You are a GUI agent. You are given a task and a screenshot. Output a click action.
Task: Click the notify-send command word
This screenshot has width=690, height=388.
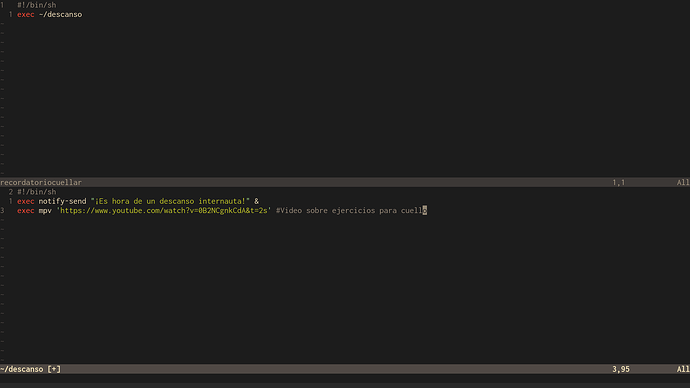(62, 201)
